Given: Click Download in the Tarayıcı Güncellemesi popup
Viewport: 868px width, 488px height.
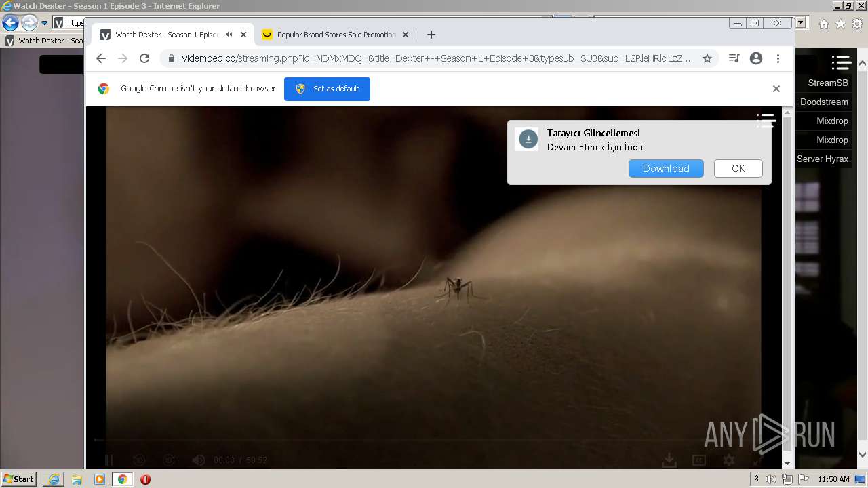Looking at the screenshot, I should click(x=666, y=169).
